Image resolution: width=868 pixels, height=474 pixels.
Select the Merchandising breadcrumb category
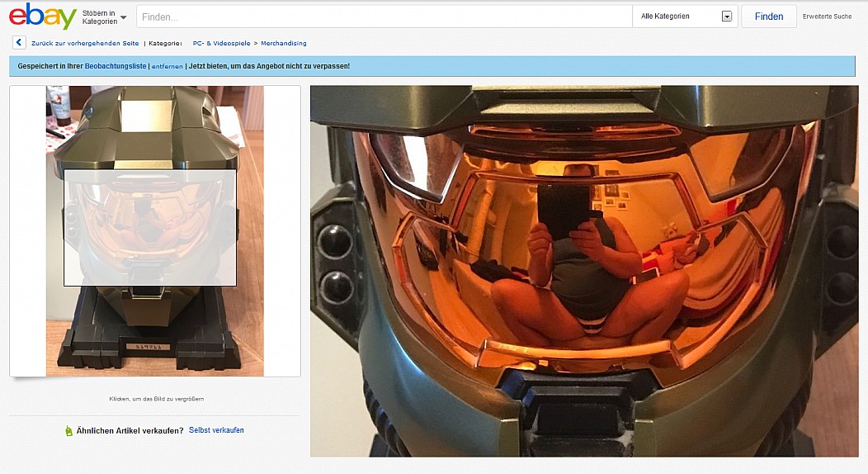(x=283, y=43)
